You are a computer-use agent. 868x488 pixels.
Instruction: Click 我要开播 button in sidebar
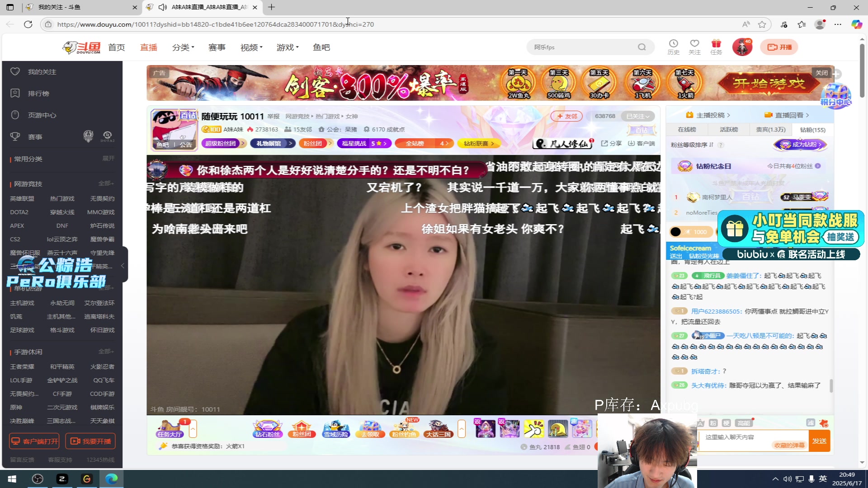(90, 441)
